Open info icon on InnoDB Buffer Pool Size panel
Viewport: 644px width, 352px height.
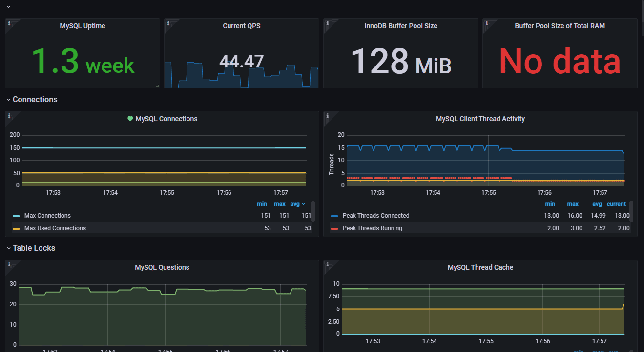coord(327,22)
